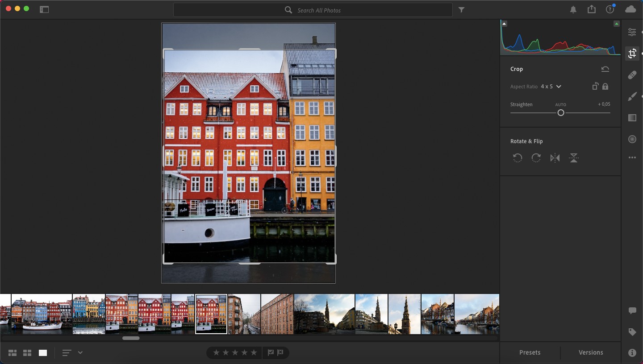Expand the sort order chevron
Screen dimensions: 643x364
[80, 352]
